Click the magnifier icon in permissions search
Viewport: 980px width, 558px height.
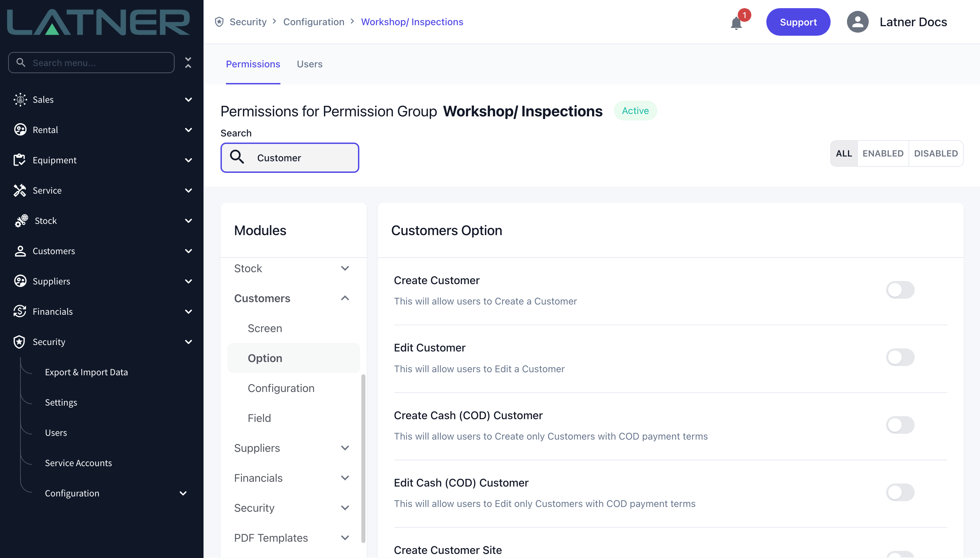point(237,157)
